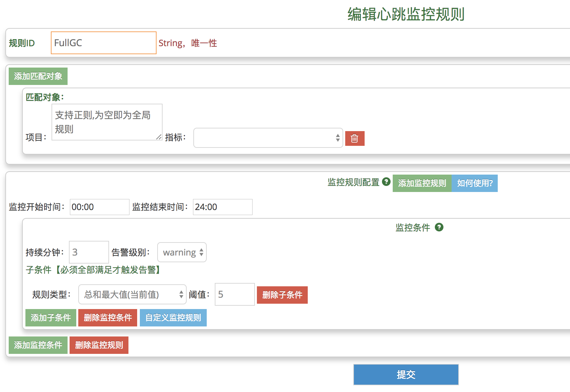Expand the 告警级别 warning dropdown
This screenshot has height=392, width=570.
(182, 252)
